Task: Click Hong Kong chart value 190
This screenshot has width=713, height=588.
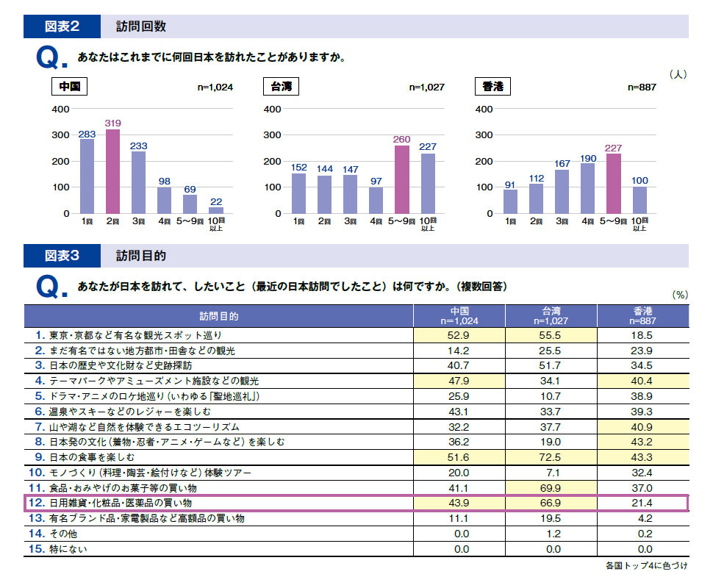Action: point(588,158)
